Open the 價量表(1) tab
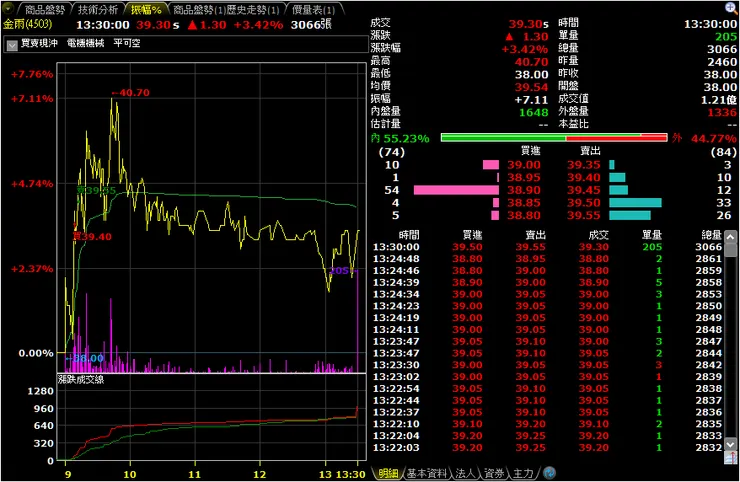The image size is (740, 482). point(313,9)
